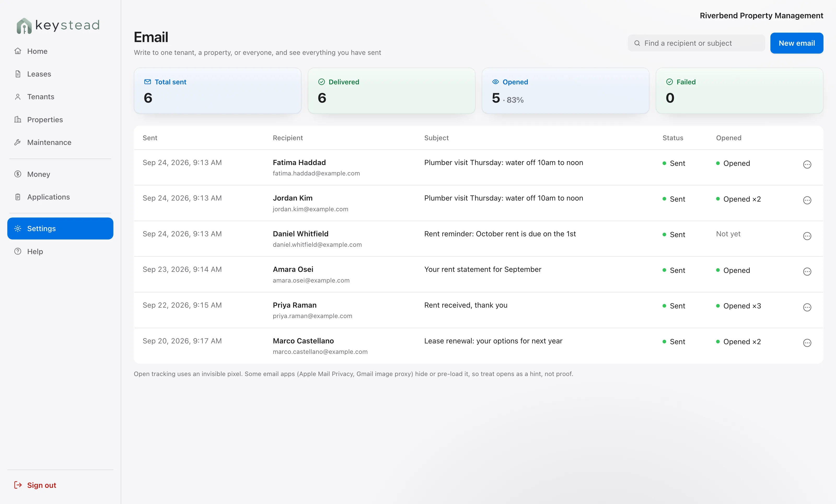Click the Subject column header

(436, 138)
